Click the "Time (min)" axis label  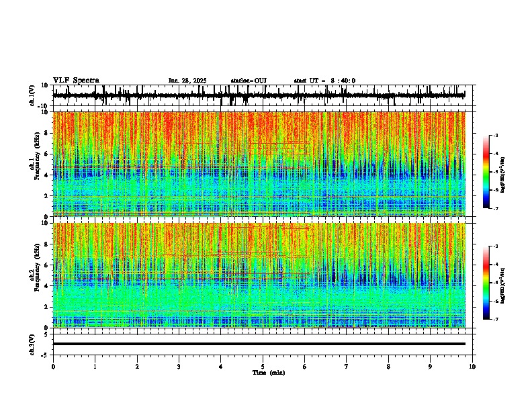pyautogui.click(x=269, y=373)
